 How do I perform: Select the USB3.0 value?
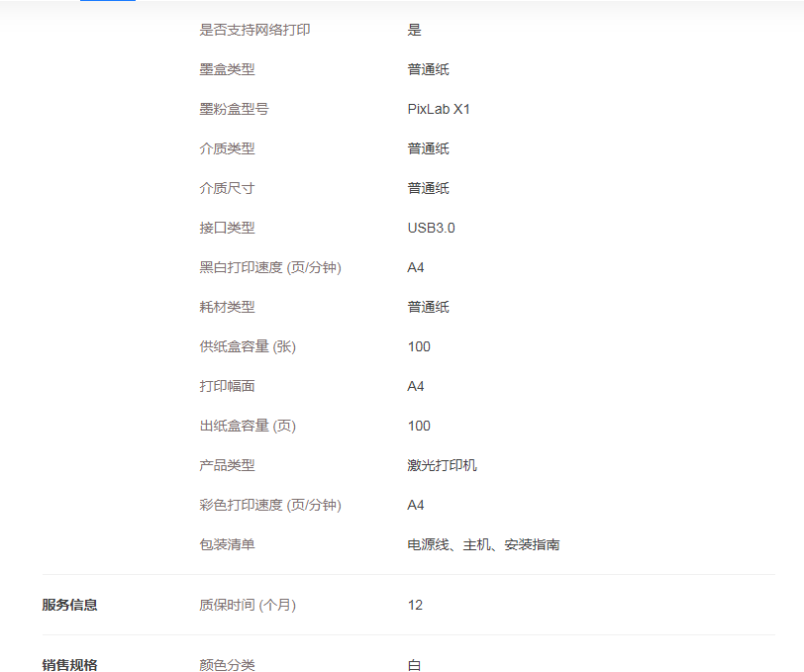[x=432, y=228]
